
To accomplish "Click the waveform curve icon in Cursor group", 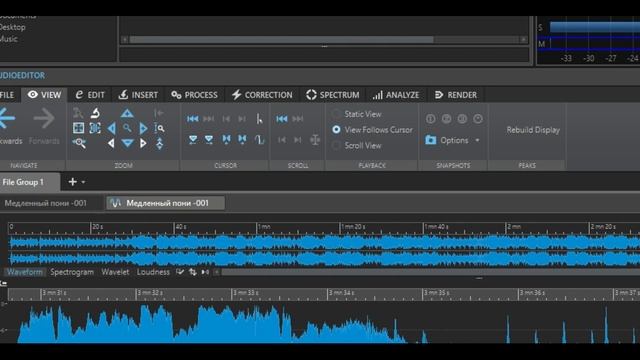I will [x=259, y=140].
